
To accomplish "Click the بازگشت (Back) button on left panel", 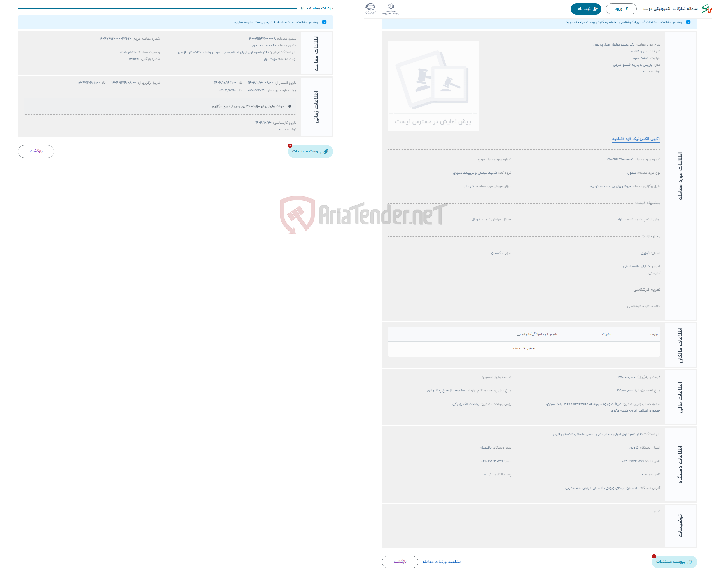I will click(37, 152).
